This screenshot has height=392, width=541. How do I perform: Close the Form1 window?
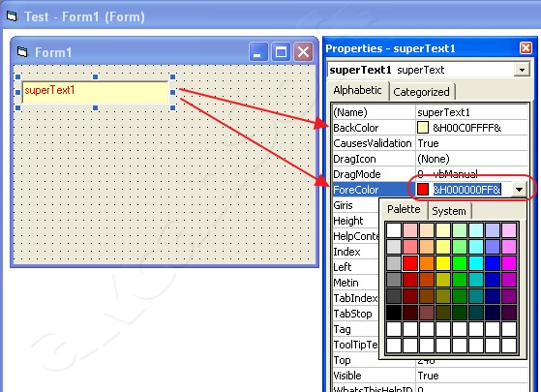pos(303,52)
